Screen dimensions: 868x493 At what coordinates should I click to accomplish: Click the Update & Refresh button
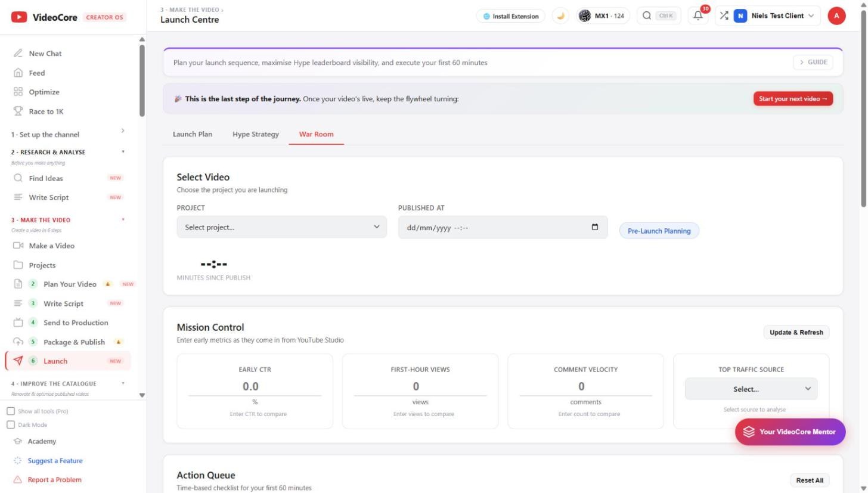coord(796,333)
